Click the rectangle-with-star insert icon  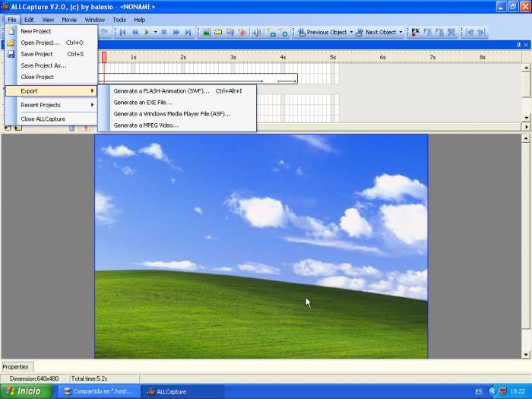click(271, 32)
